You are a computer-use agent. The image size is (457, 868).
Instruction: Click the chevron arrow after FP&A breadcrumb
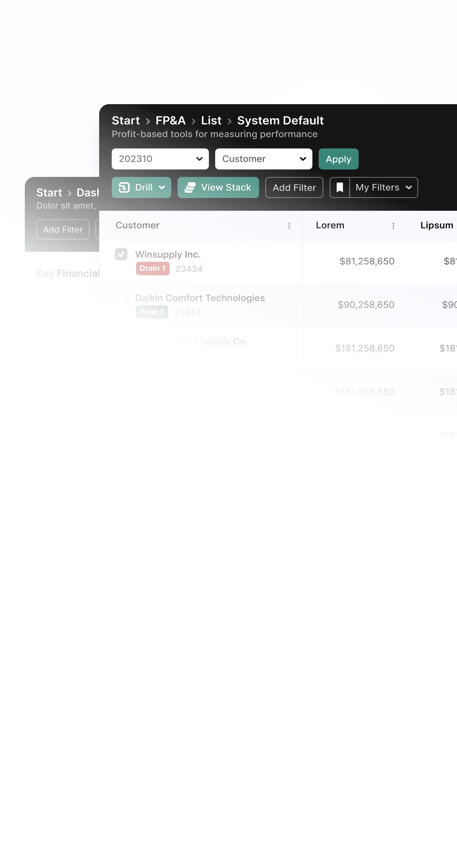click(x=193, y=121)
